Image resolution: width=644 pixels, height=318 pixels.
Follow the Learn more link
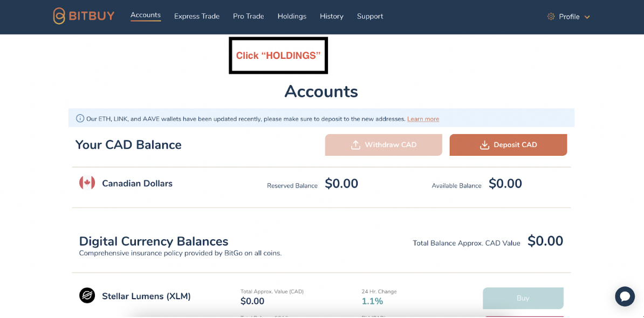[423, 119]
